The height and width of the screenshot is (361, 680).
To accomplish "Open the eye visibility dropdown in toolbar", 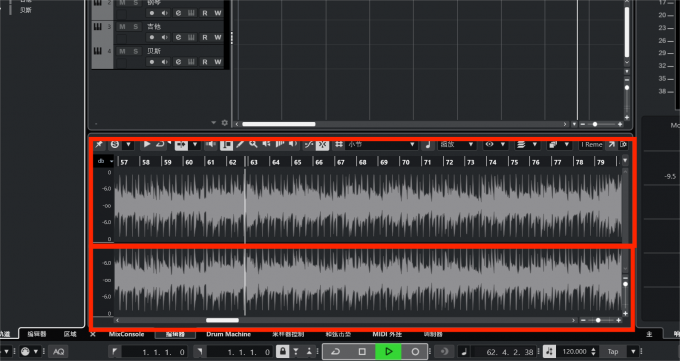I will tap(495, 144).
